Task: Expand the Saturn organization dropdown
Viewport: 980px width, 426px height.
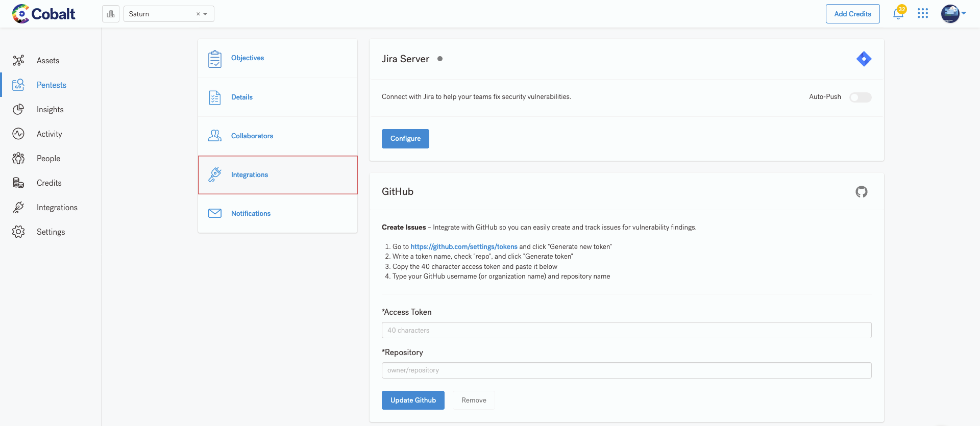Action: tap(206, 14)
